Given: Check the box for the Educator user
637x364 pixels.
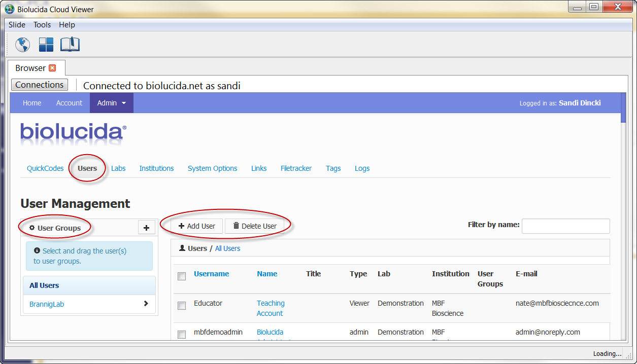Looking at the screenshot, I should pos(182,306).
